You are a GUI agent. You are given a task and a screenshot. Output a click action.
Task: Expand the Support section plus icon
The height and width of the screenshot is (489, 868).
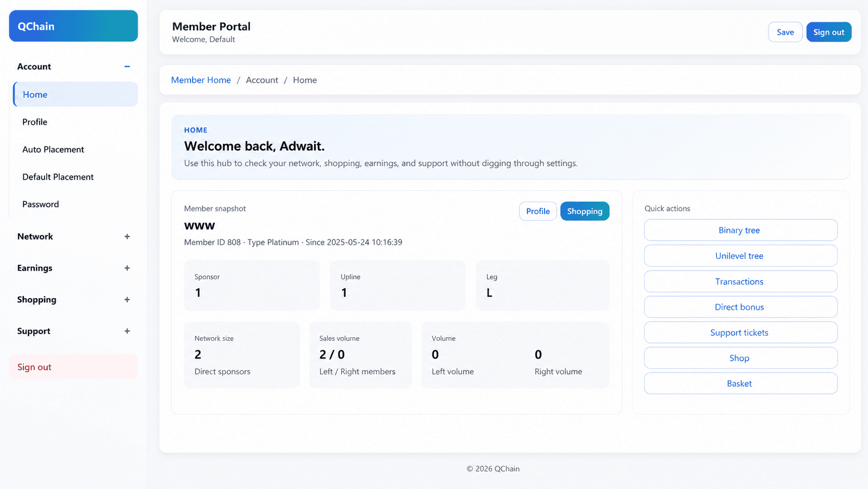tap(127, 331)
